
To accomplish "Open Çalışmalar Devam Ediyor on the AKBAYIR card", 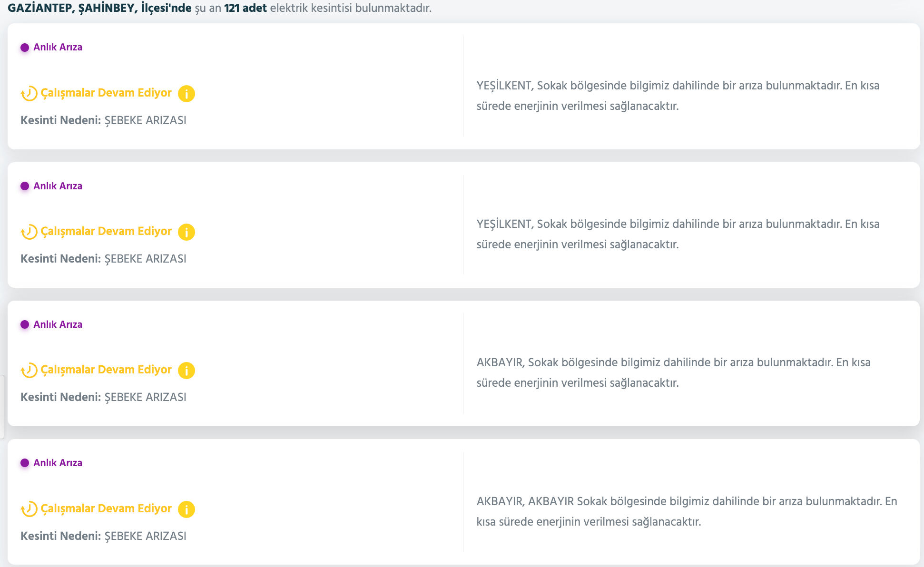I will [106, 369].
